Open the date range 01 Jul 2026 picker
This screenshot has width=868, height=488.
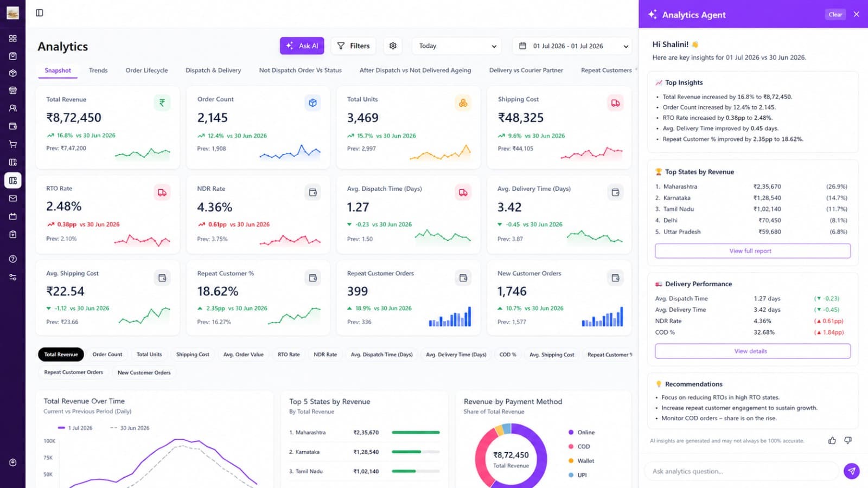click(572, 46)
